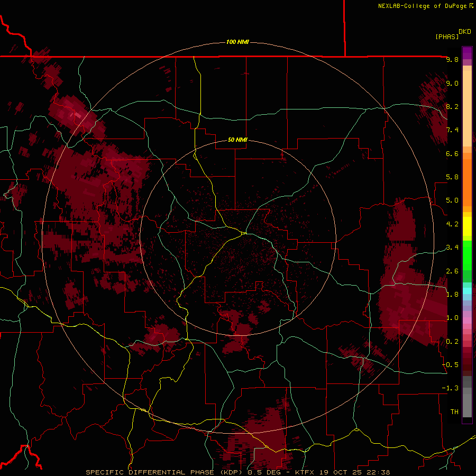Click the NEXLAB-College of DuPage credit text
The image size is (476, 476).
[422, 6]
